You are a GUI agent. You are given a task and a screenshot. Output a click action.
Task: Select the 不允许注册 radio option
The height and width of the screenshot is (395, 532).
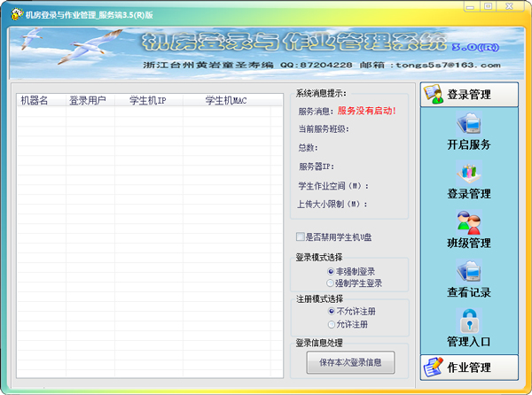332,311
